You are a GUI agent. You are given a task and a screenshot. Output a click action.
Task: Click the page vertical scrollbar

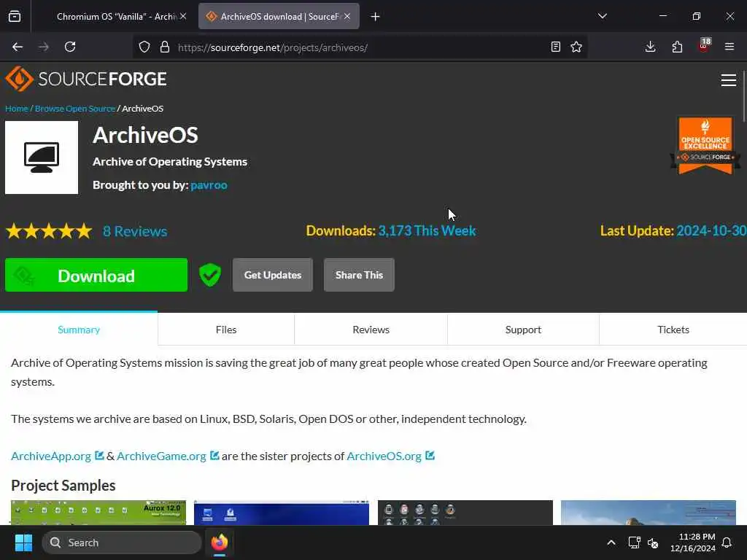click(743, 96)
